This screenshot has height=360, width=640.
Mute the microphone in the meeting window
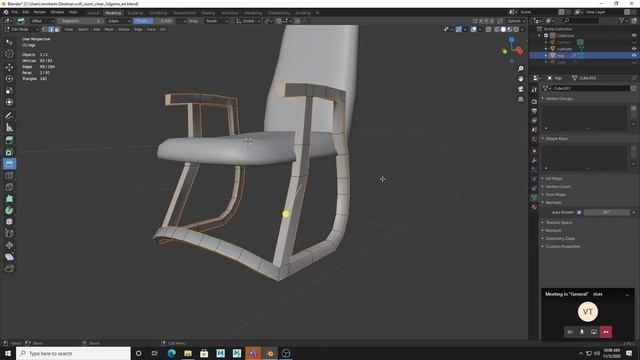point(582,332)
